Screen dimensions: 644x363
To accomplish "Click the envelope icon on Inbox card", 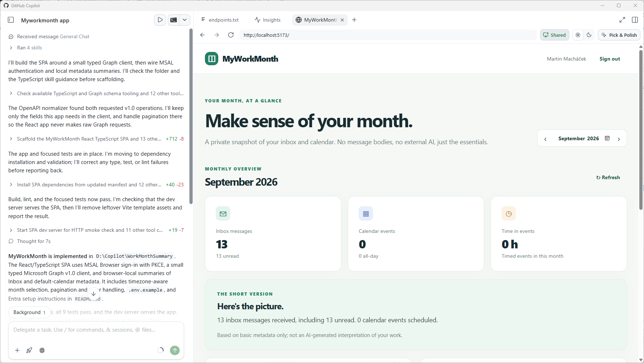I will [x=223, y=214].
